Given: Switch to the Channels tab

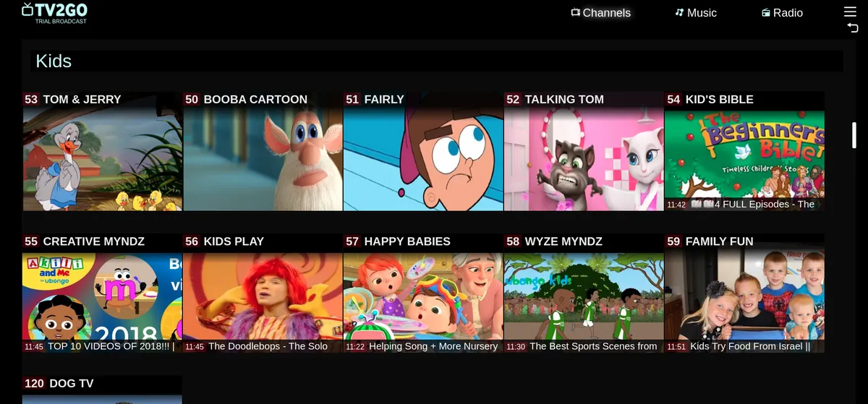Looking at the screenshot, I should click(x=606, y=13).
